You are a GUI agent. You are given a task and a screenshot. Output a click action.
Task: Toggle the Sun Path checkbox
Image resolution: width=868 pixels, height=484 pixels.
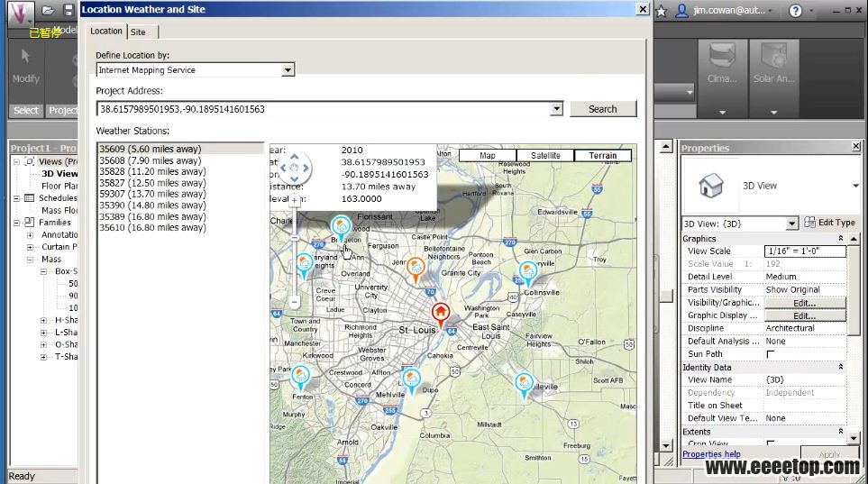click(770, 354)
